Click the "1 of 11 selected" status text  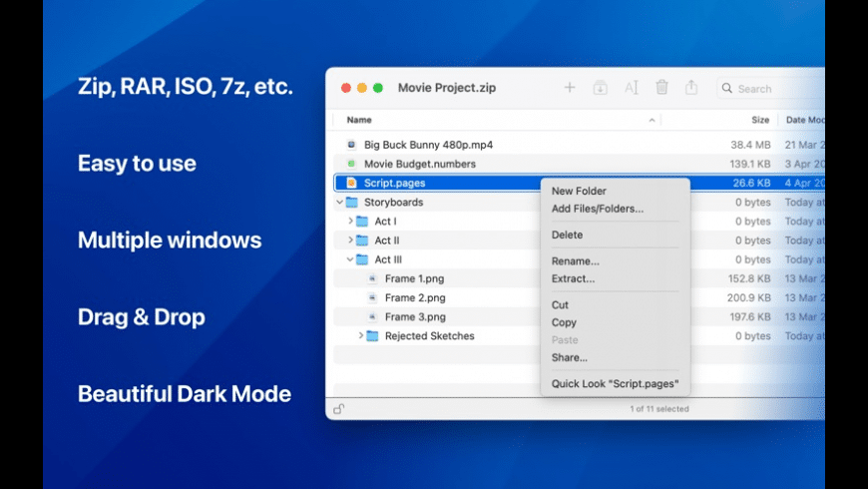click(659, 409)
